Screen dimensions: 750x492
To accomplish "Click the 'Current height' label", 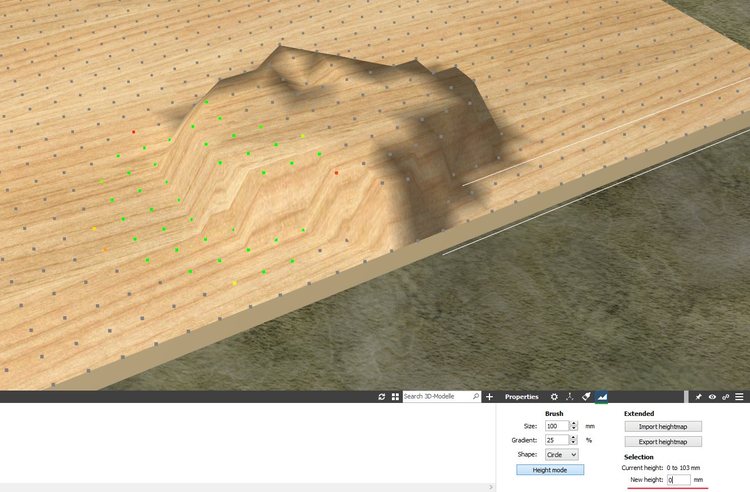I will 642,468.
